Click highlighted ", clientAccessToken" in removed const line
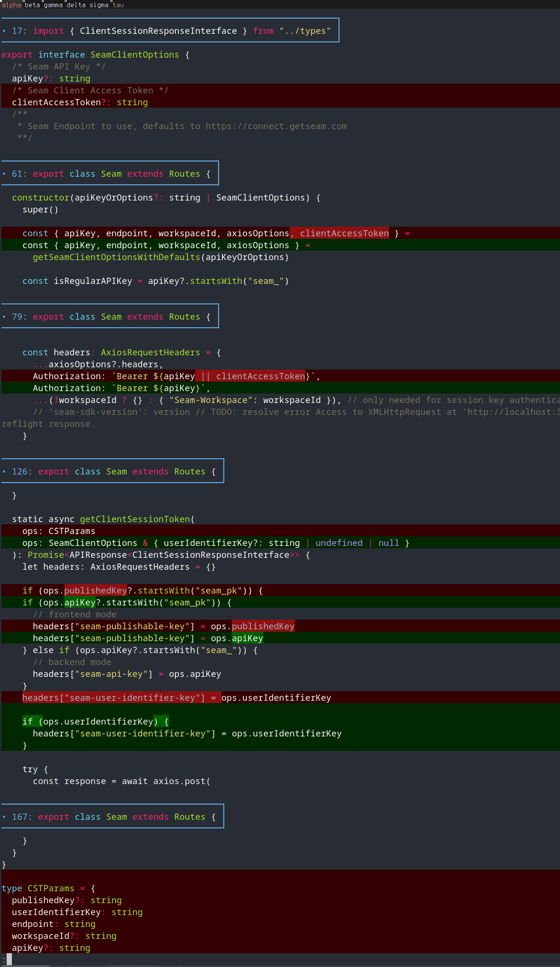This screenshot has height=967, width=560. tap(339, 233)
